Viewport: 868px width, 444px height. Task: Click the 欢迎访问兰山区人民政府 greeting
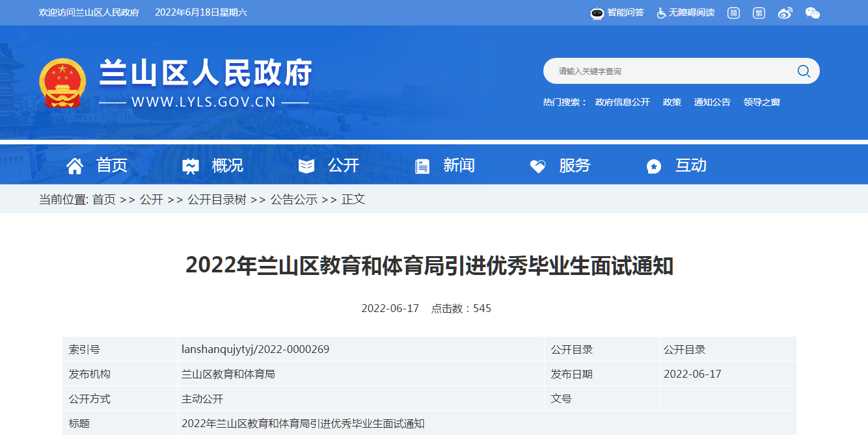(x=89, y=13)
